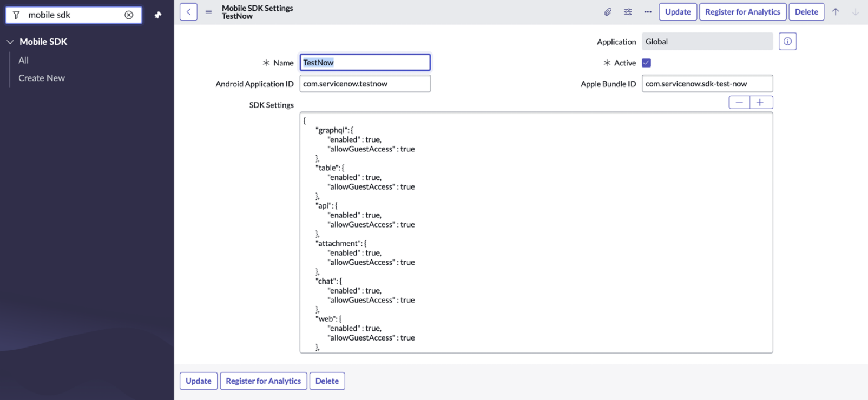Click the 'mobile sdk' navigator filter box
This screenshot has width=868, height=400.
[x=74, y=15]
